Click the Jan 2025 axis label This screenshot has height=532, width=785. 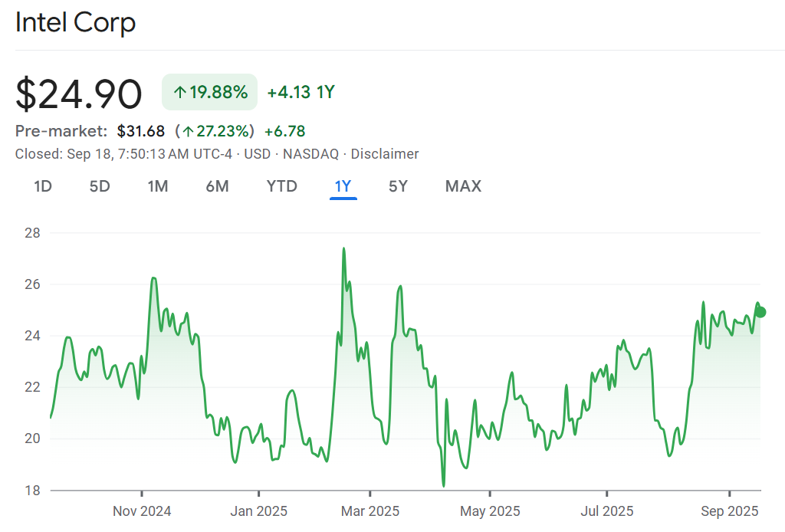tap(259, 511)
